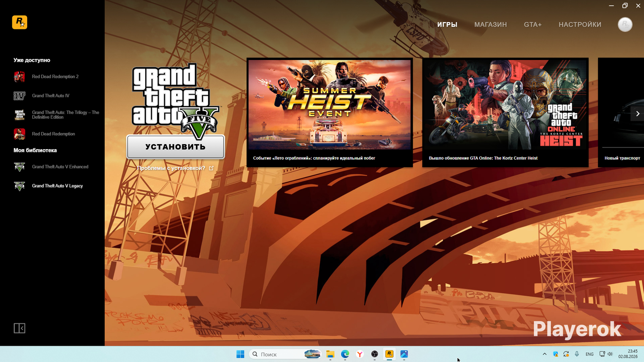Open network settings from the tray
The height and width of the screenshot is (362, 644).
tap(602, 354)
